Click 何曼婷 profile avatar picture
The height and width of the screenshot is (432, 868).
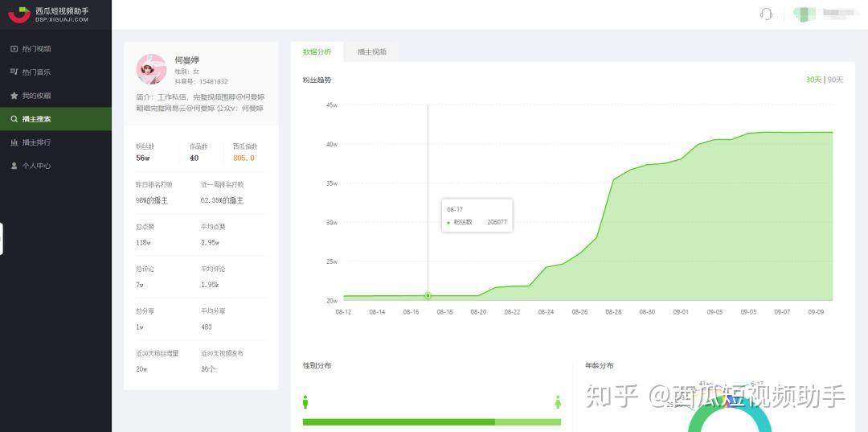coord(151,68)
